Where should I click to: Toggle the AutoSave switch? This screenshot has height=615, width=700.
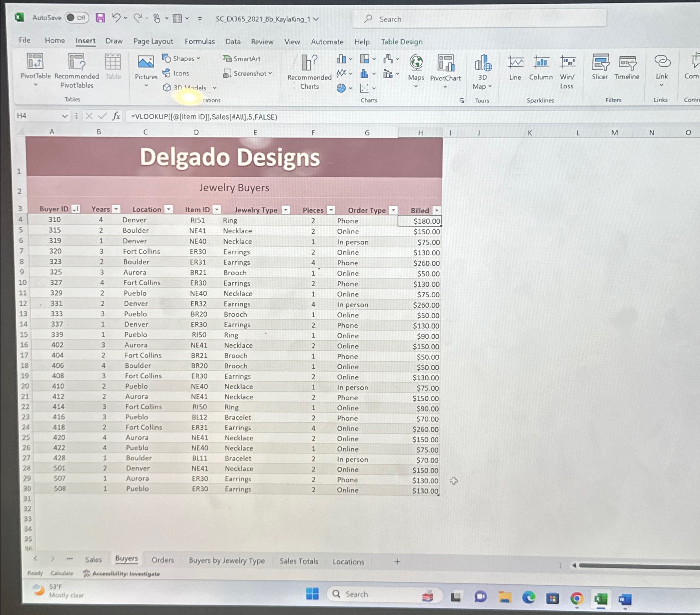[77, 17]
